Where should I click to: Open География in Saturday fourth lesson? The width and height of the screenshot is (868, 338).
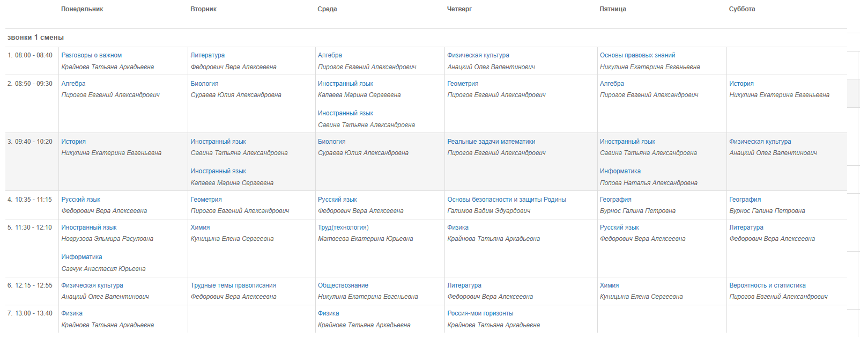pyautogui.click(x=745, y=200)
